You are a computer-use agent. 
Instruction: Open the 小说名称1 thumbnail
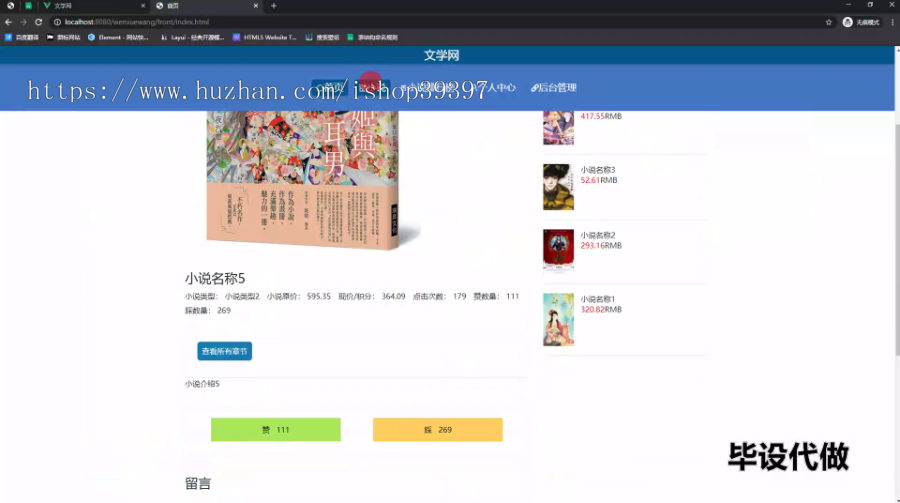click(x=558, y=320)
